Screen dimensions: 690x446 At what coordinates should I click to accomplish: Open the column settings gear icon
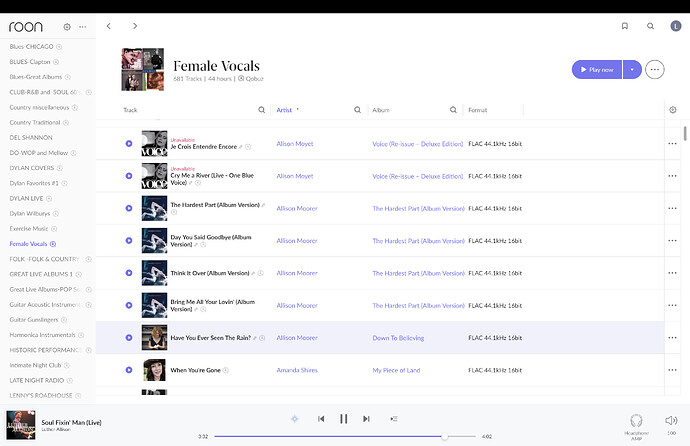pos(673,110)
